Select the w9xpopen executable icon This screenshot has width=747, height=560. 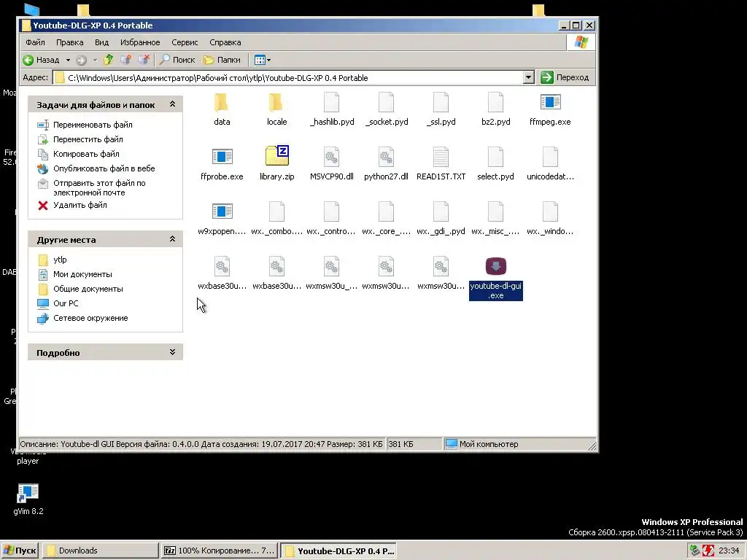(x=222, y=211)
